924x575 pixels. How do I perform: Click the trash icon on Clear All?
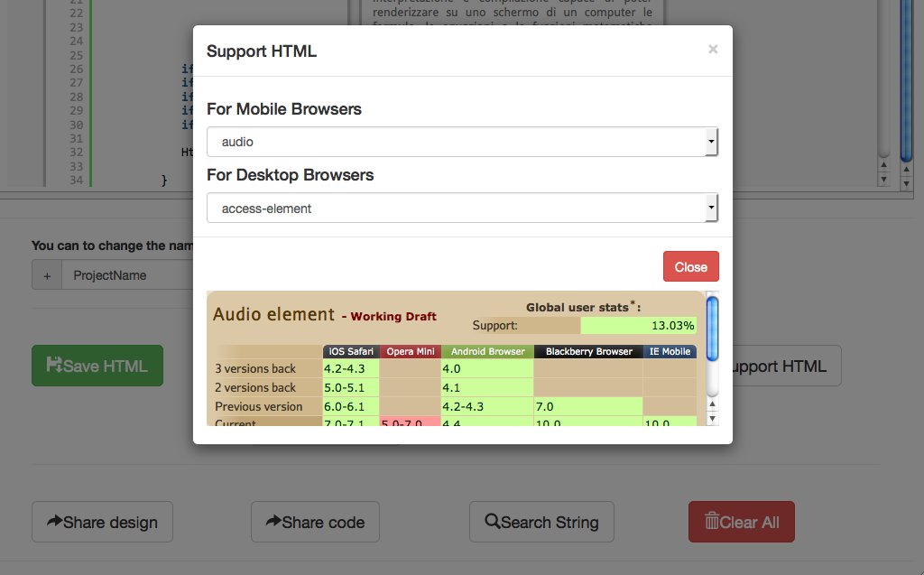click(x=712, y=520)
